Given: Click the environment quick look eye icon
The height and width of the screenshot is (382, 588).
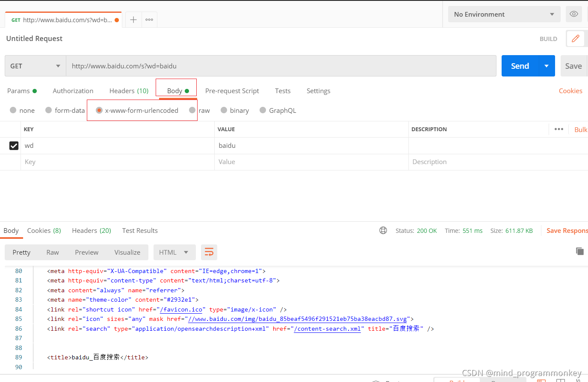Looking at the screenshot, I should click(574, 14).
